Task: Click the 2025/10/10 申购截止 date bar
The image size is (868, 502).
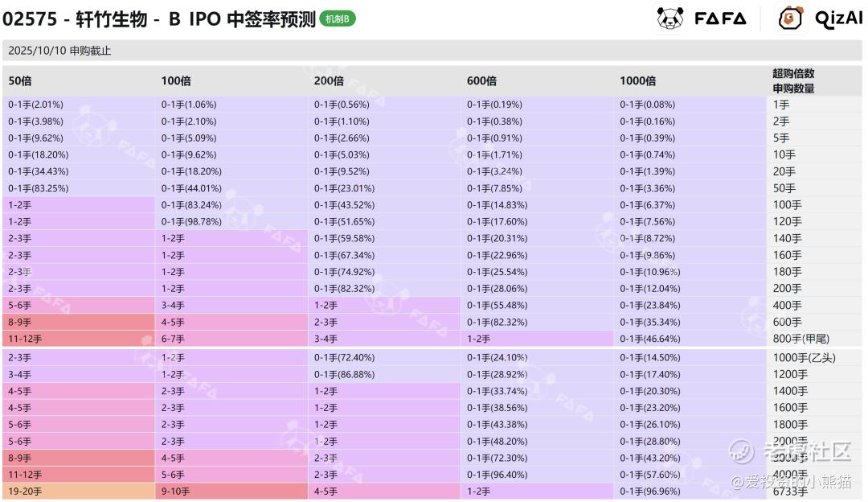Action: coord(59,51)
